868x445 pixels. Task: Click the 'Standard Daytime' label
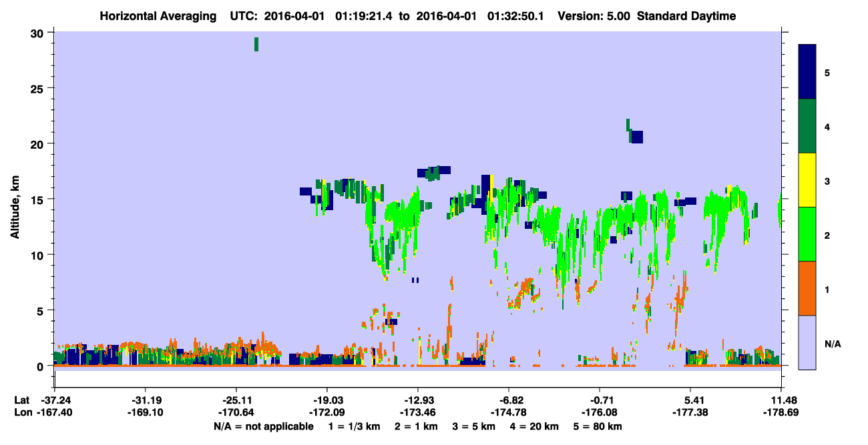point(686,16)
